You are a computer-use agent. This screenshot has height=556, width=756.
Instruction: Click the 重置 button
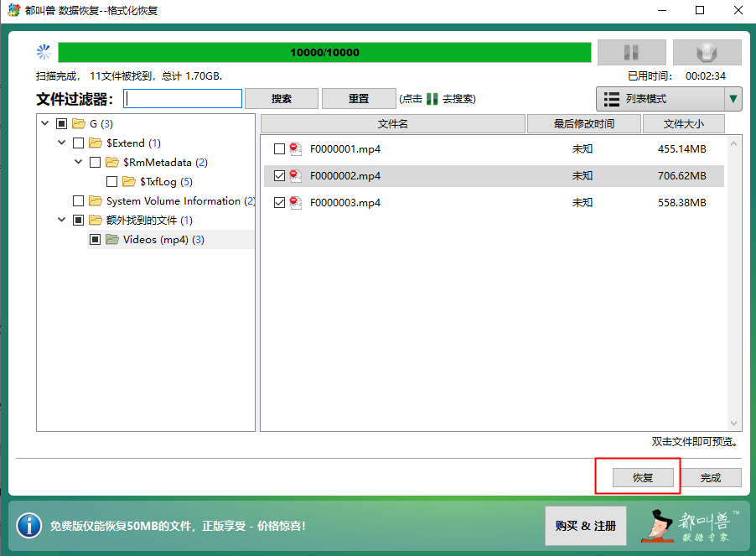pos(359,99)
